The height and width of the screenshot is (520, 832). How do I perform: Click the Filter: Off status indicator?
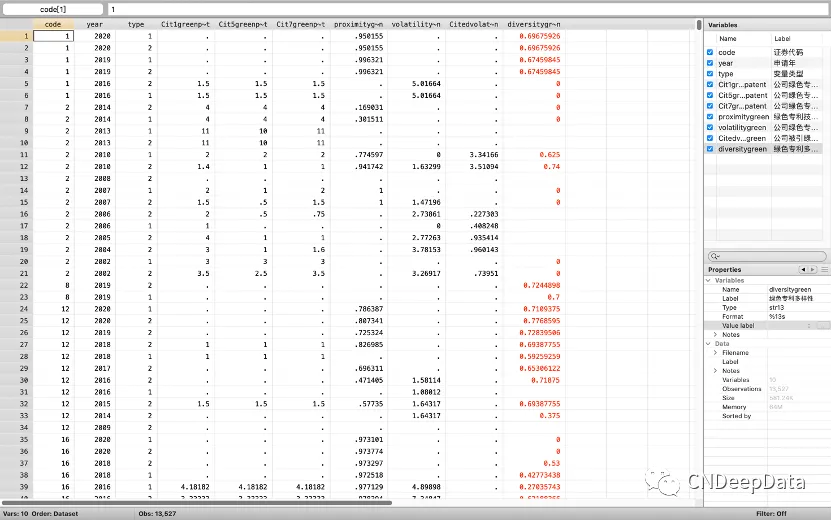(772, 514)
